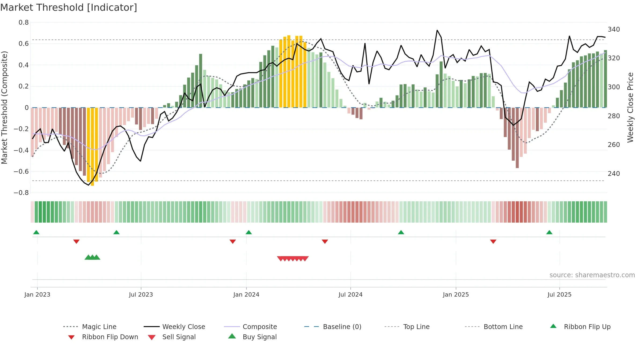Click the Jan 2024 x-axis label
The image size is (644, 362).
246,295
